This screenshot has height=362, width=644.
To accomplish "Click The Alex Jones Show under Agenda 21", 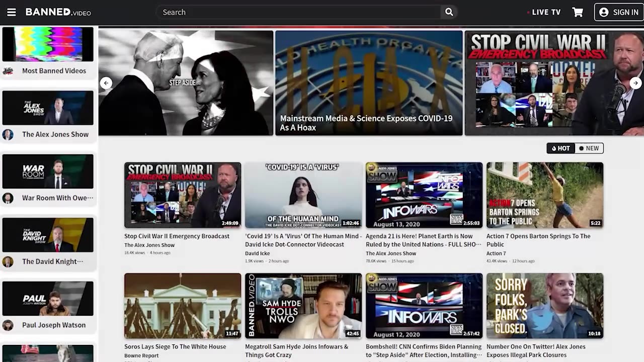I will click(391, 253).
